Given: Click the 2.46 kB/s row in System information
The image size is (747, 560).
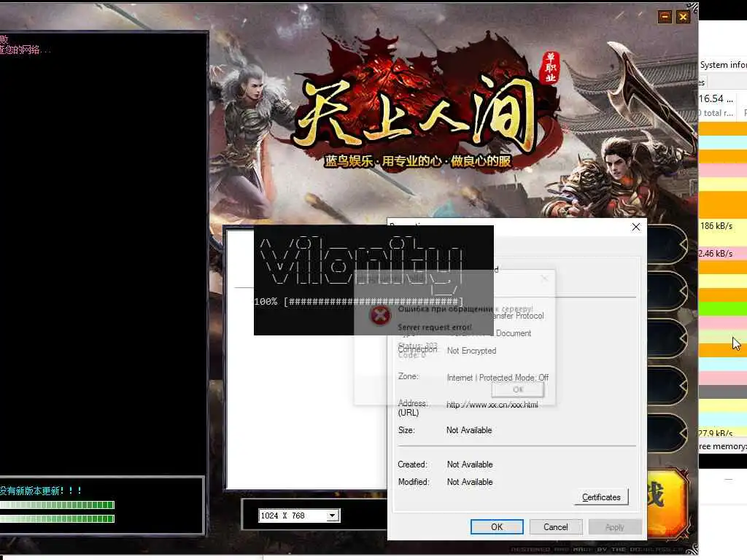Looking at the screenshot, I should pyautogui.click(x=723, y=253).
